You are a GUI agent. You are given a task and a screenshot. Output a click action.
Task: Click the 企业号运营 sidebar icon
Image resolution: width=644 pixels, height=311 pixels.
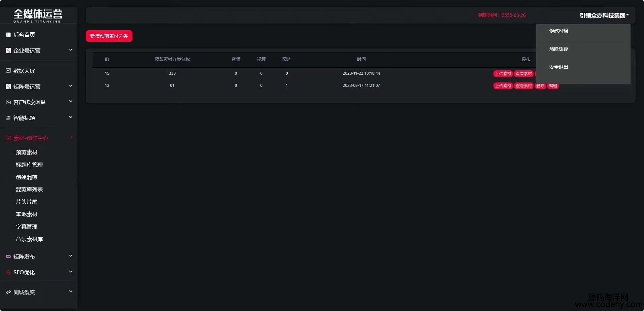(8, 50)
